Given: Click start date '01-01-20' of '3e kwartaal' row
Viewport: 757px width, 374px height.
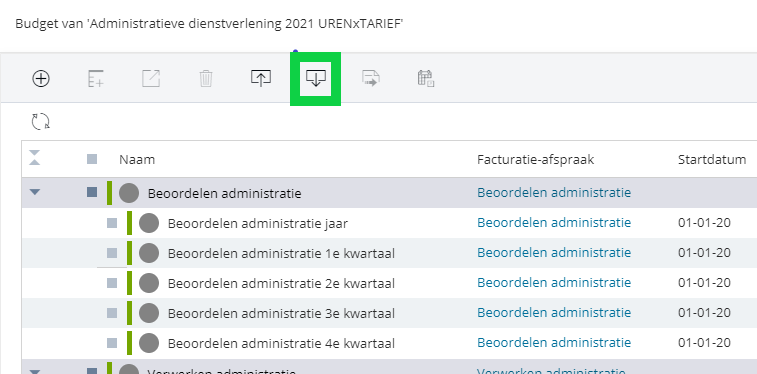Looking at the screenshot, I should point(704,313).
